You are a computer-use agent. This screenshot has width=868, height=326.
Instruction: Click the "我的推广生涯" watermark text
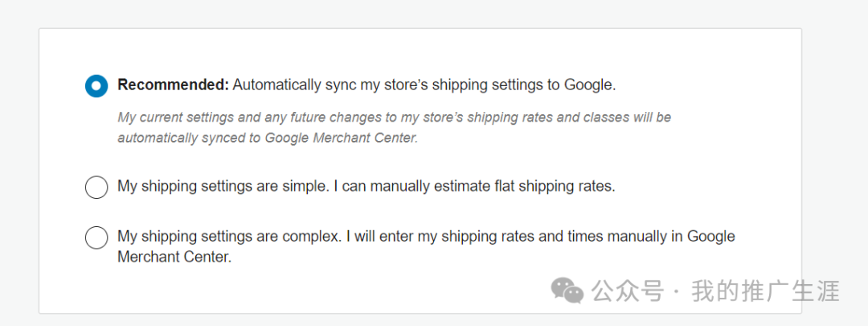pyautogui.click(x=765, y=291)
